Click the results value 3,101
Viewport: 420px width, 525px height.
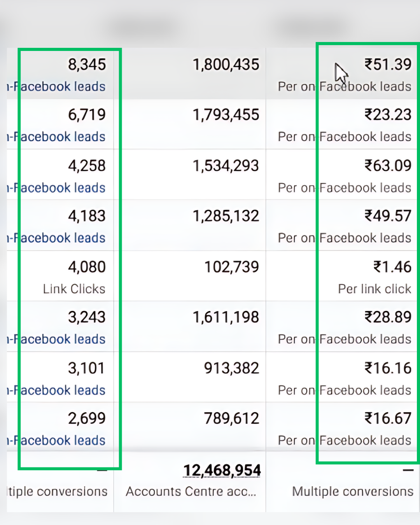pos(86,368)
